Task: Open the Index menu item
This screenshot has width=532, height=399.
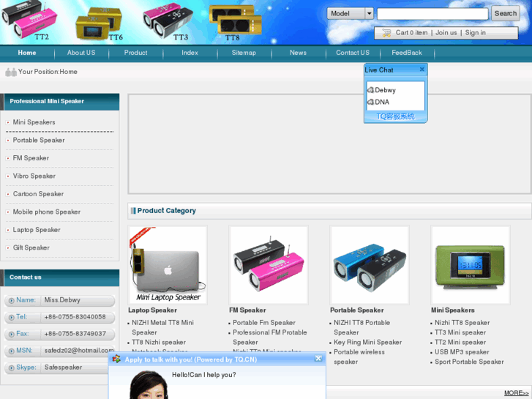Action: coord(190,53)
